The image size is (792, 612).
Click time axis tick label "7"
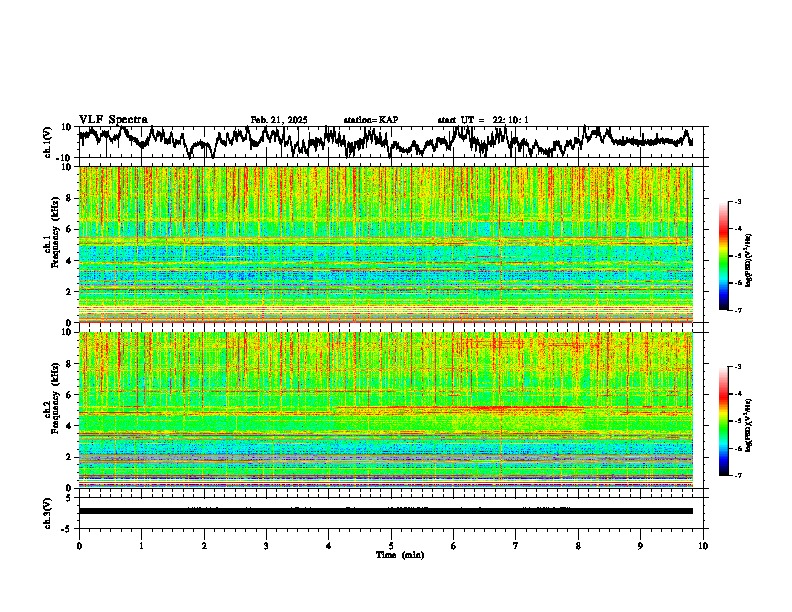coord(516,546)
